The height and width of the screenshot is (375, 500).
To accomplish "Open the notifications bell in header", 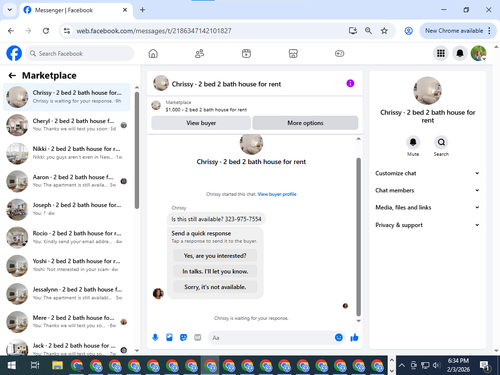I will 460,53.
